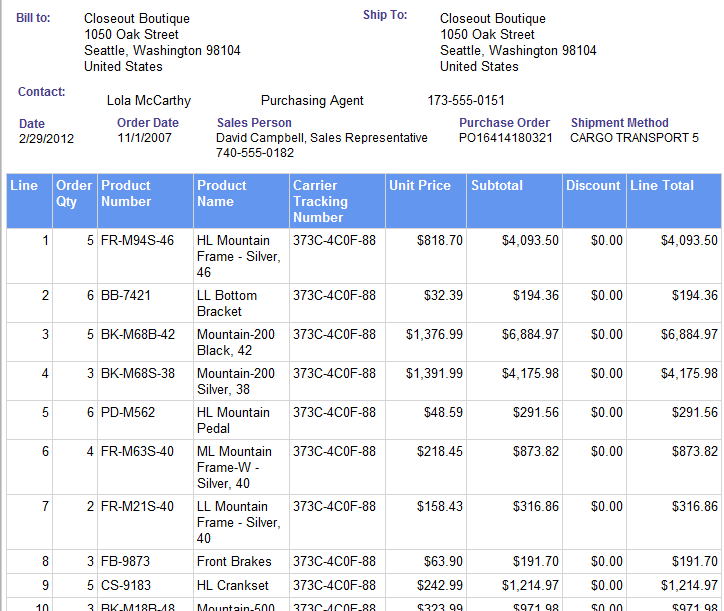Click line total $873.82
Image resolution: width=724 pixels, height=611 pixels.
(694, 451)
